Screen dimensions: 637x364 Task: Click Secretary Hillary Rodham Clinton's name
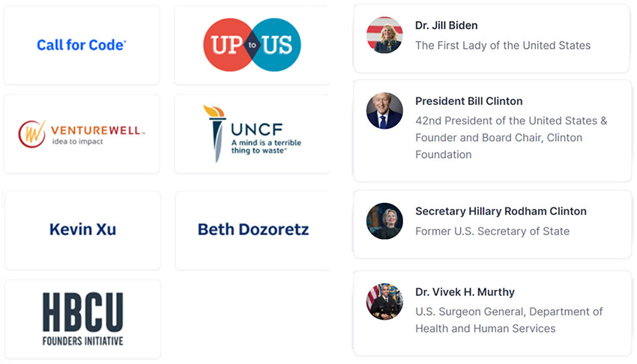[x=501, y=211]
